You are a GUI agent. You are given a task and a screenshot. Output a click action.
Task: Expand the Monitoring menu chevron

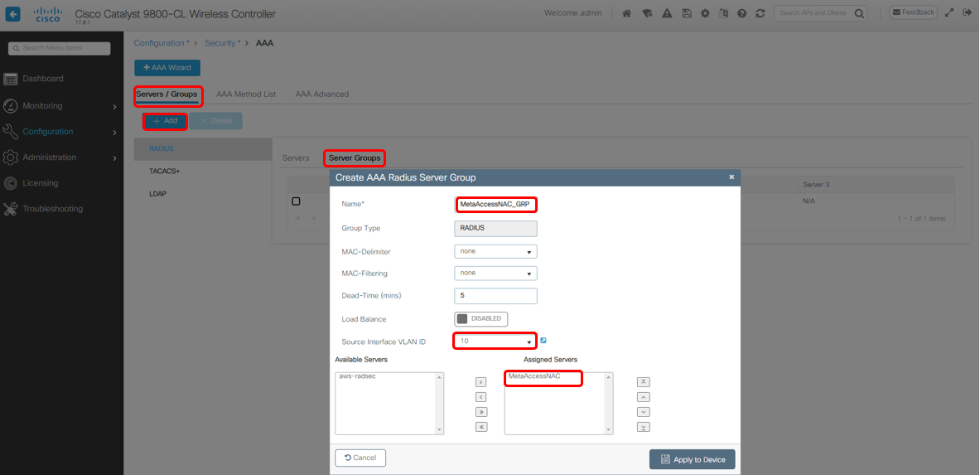[114, 106]
